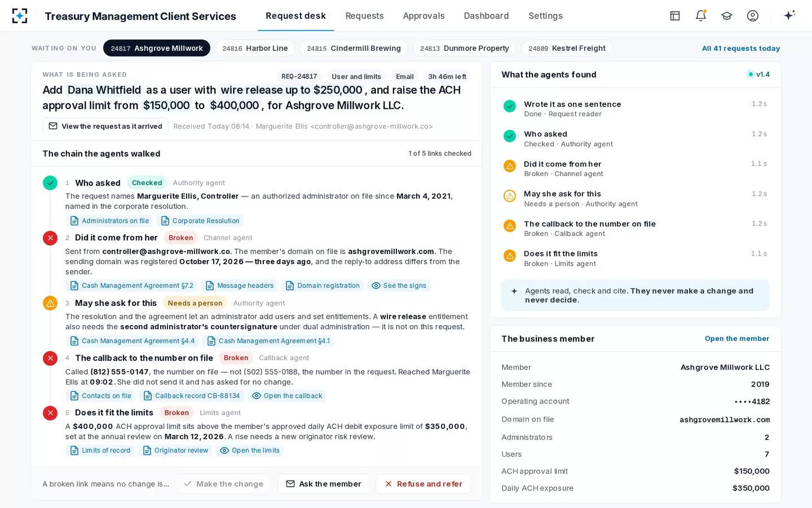Screen dimensions: 812x508
Task: Click the v1.4 agent version indicator
Action: coord(758,75)
